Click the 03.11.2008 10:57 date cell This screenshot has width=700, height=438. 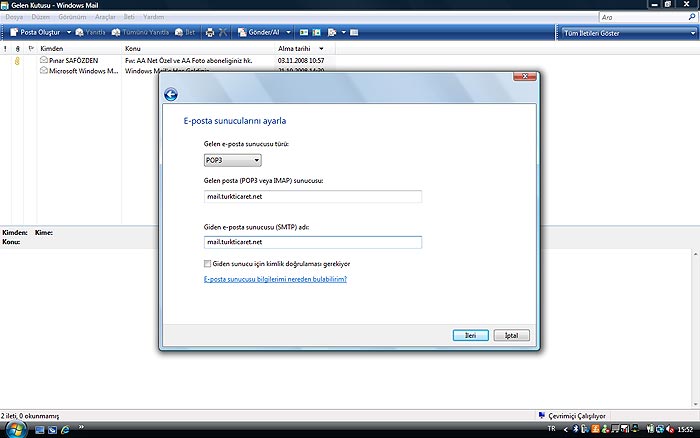coord(301,60)
